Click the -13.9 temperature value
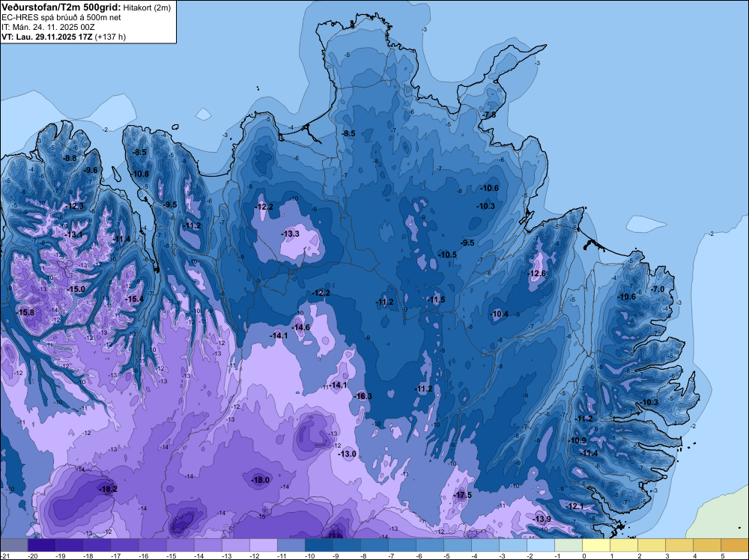Image resolution: width=749 pixels, height=560 pixels. pos(542,519)
